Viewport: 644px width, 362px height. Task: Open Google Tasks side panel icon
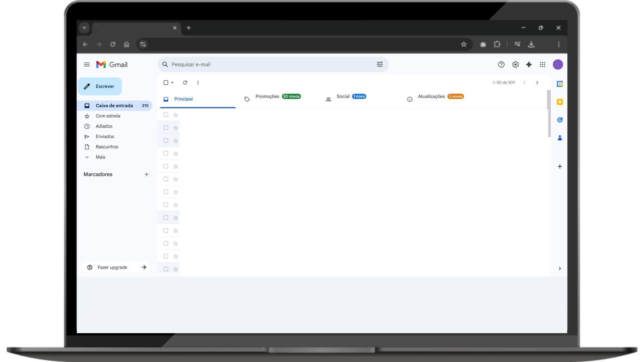[559, 120]
